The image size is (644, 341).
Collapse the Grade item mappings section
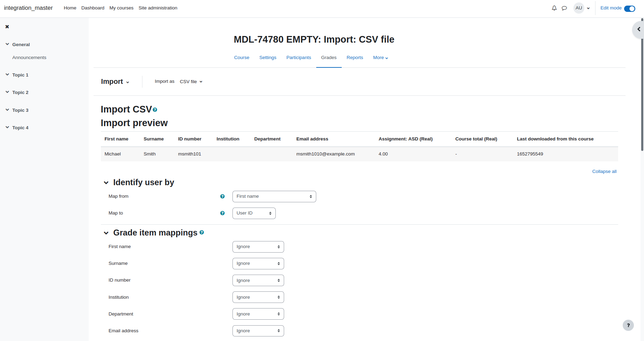click(x=106, y=233)
